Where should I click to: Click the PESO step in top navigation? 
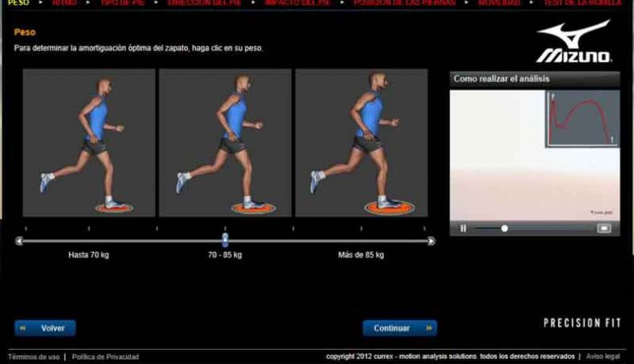(18, 2)
